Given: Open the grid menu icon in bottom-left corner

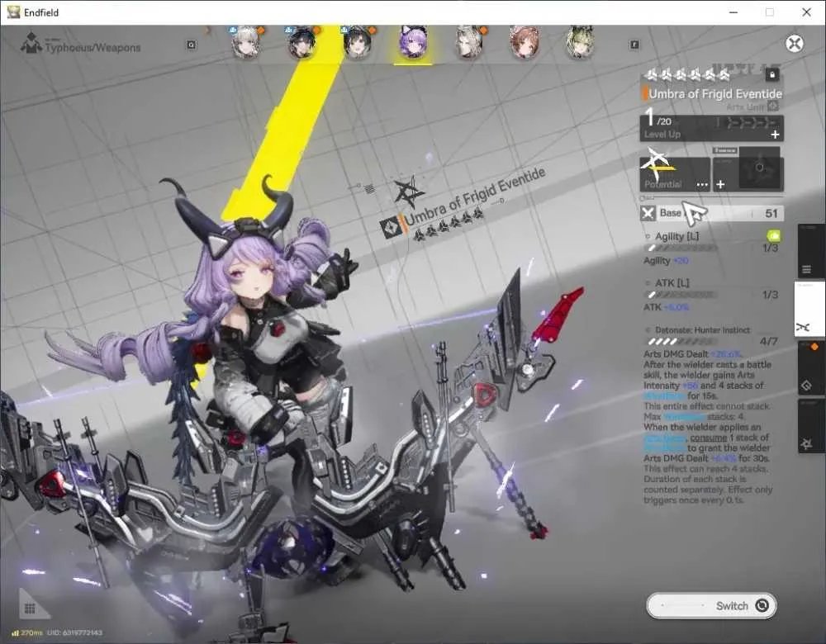Looking at the screenshot, I should (x=30, y=608).
